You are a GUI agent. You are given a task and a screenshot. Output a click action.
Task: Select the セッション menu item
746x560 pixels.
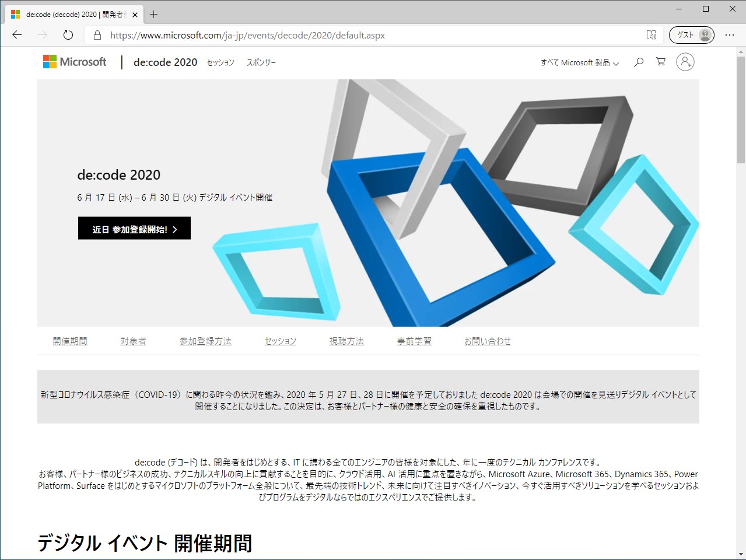point(220,62)
